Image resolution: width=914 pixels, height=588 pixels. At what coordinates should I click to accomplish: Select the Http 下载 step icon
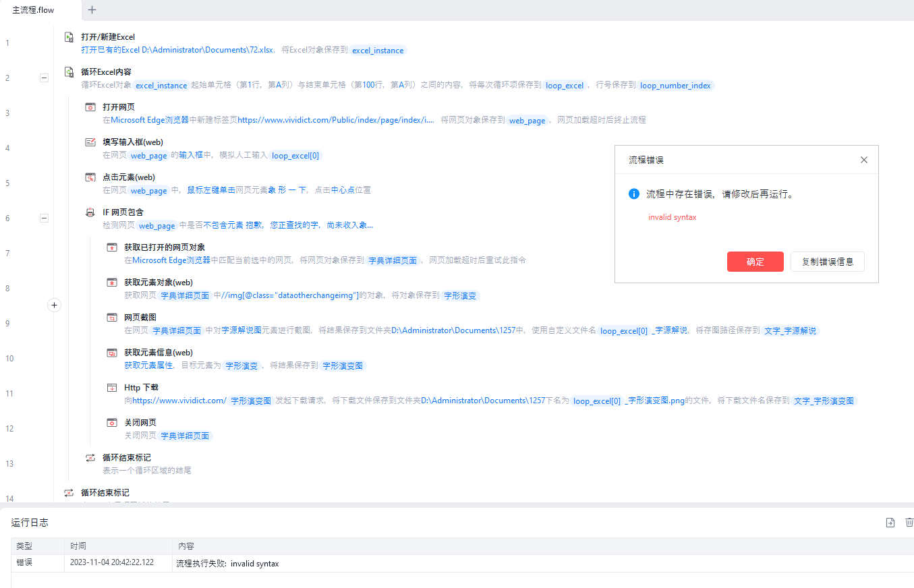(112, 388)
